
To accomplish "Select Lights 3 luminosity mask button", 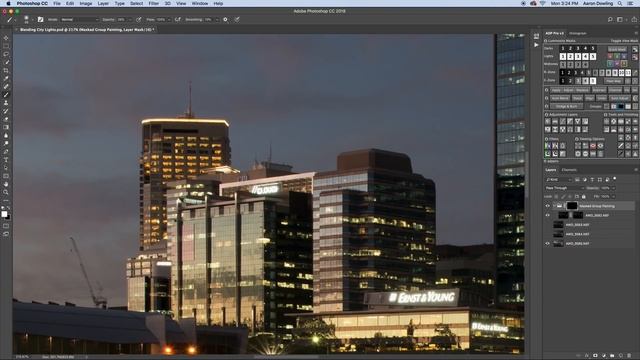I will coord(578,56).
